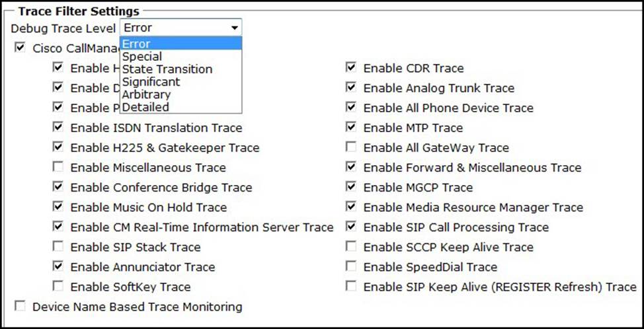Turn on SCCP Keep Alive Trace
Viewport: 644px width, 329px height.
(351, 247)
